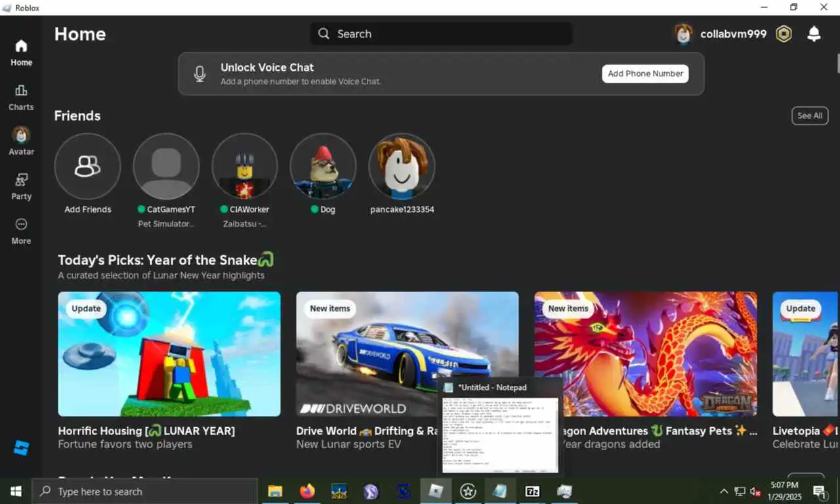Show hidden system tray icons

(x=724, y=492)
